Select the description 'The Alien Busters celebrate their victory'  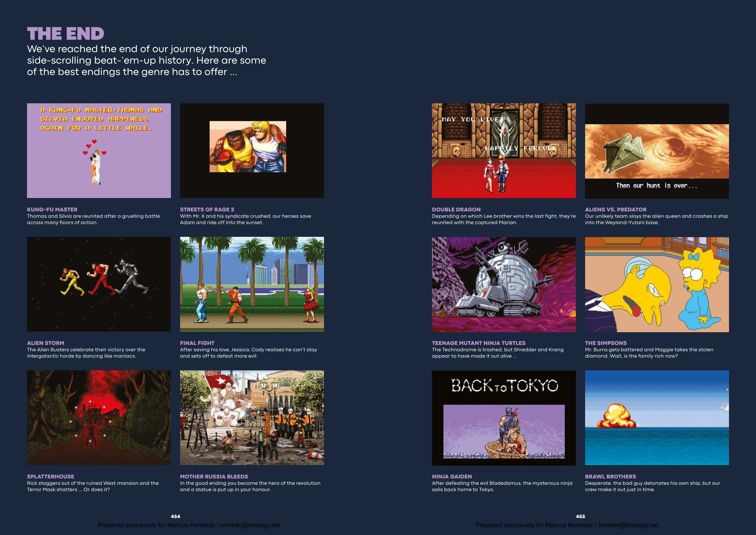[x=86, y=353]
